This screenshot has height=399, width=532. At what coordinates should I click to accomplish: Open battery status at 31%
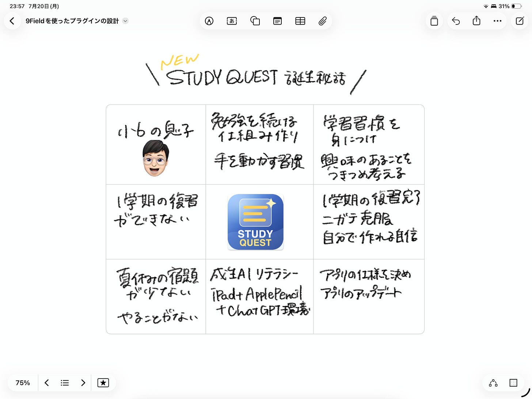click(x=510, y=6)
